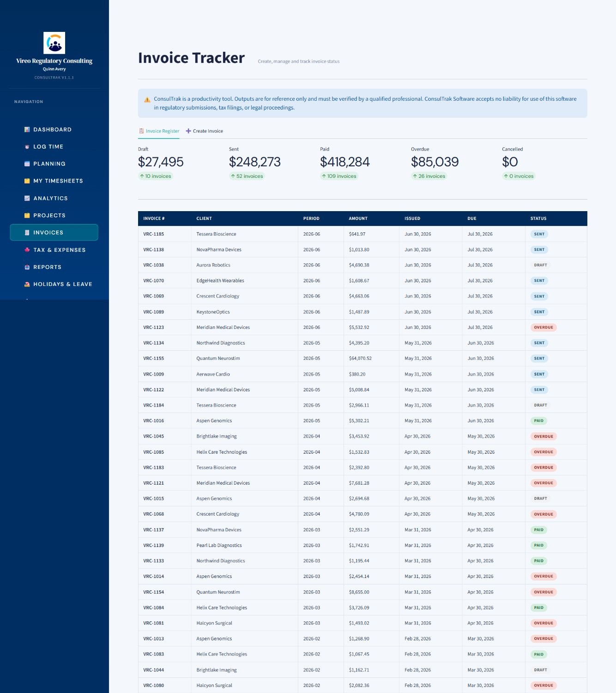Click the Analytics graph icon
The height and width of the screenshot is (693, 616).
click(x=27, y=198)
